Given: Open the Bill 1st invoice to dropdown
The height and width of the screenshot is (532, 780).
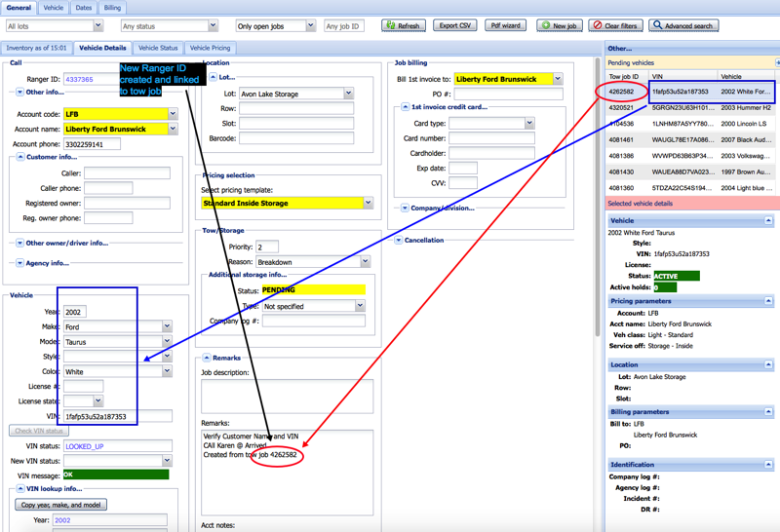Looking at the screenshot, I should [x=557, y=79].
